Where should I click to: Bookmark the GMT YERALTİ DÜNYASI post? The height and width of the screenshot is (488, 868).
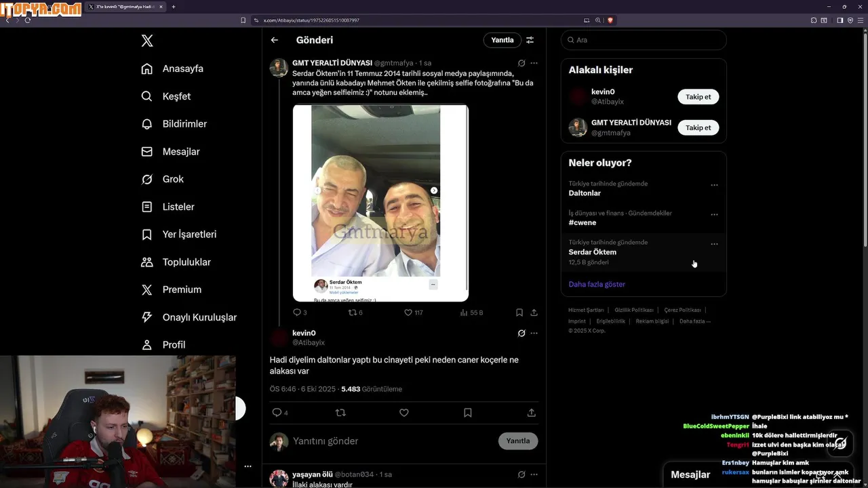coord(519,312)
